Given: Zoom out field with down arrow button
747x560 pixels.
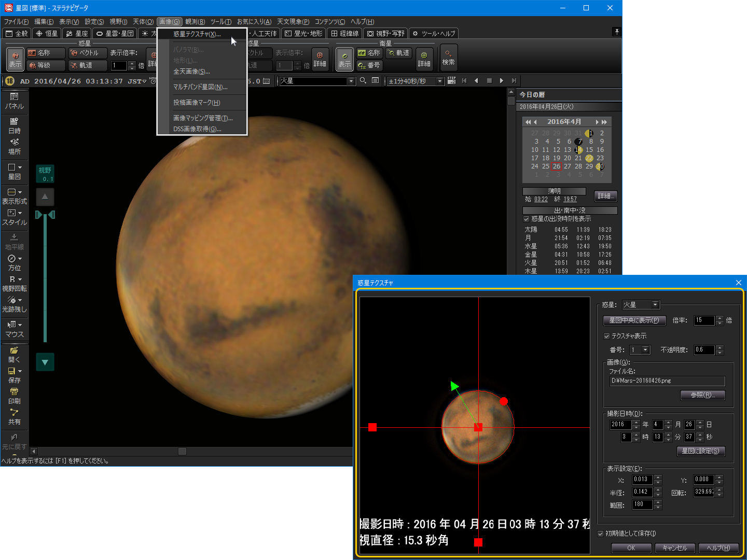Looking at the screenshot, I should tap(45, 362).
